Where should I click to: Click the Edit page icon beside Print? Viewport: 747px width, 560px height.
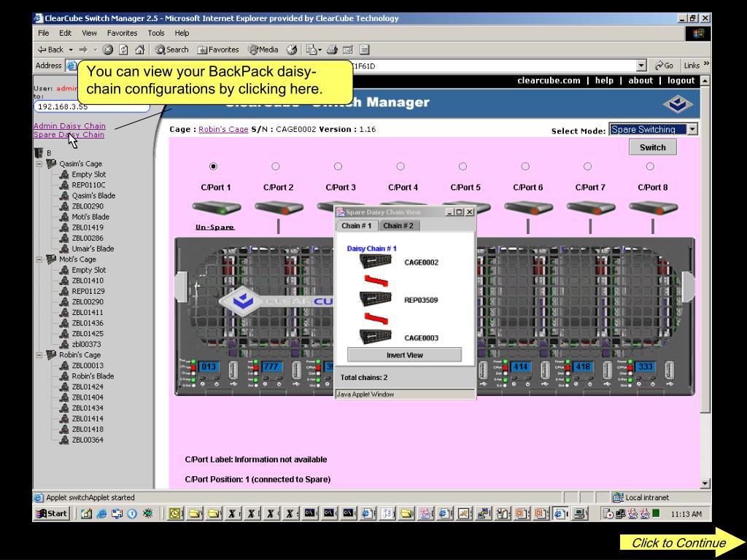click(348, 50)
